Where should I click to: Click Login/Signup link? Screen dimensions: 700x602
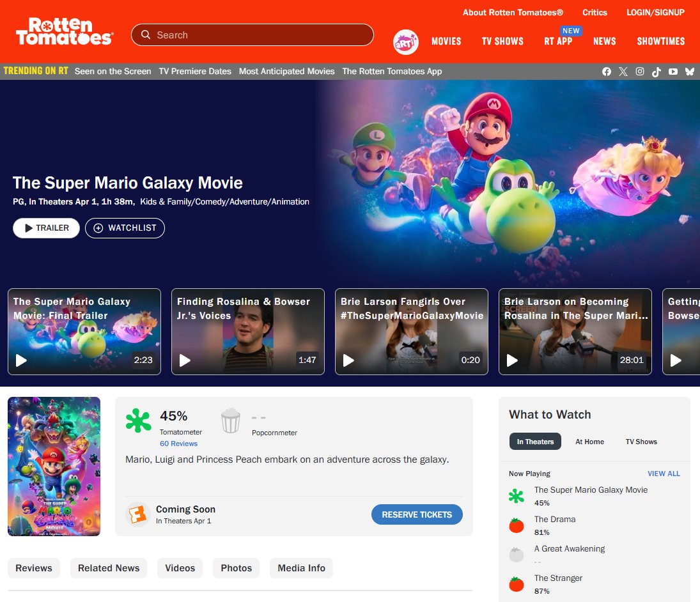click(655, 13)
